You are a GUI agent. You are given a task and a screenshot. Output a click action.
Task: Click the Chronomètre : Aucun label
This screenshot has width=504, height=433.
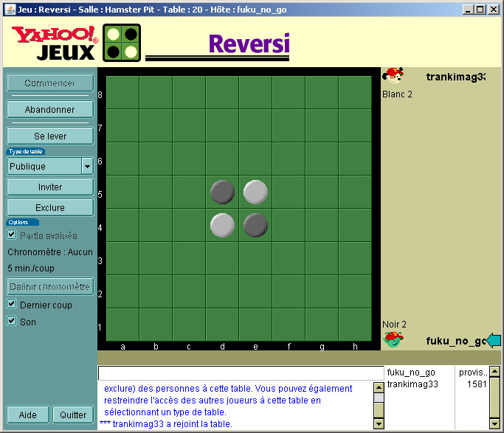(x=50, y=252)
